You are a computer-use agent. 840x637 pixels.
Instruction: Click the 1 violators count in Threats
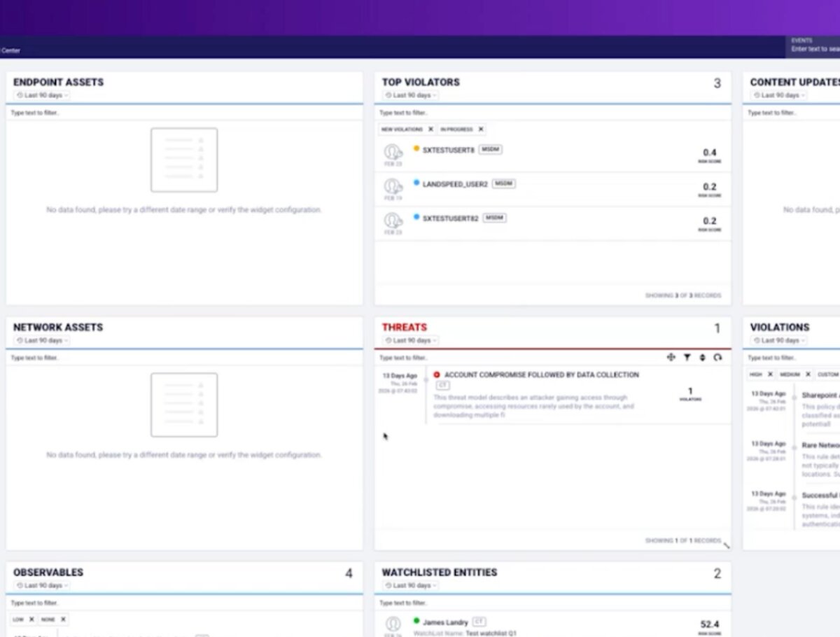690,391
